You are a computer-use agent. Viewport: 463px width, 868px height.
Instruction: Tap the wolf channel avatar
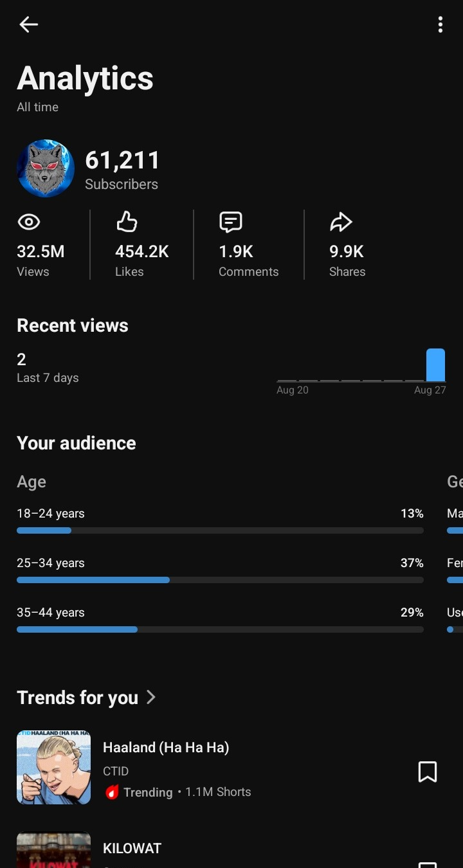pyautogui.click(x=46, y=168)
